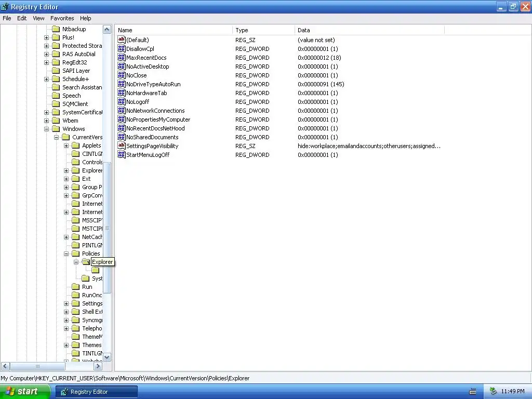532x399 pixels.
Task: Click the keyboard icon in the taskbar
Action: coord(473,392)
